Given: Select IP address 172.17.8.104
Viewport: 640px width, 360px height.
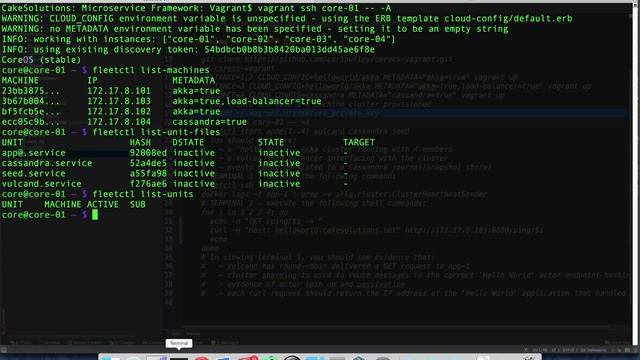Looking at the screenshot, I should tap(119, 122).
